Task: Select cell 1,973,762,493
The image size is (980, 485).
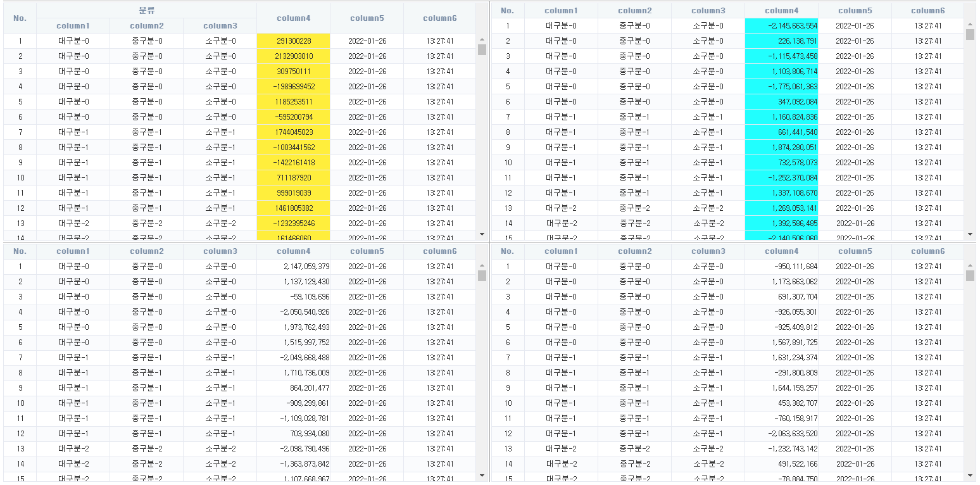Action: coord(294,327)
